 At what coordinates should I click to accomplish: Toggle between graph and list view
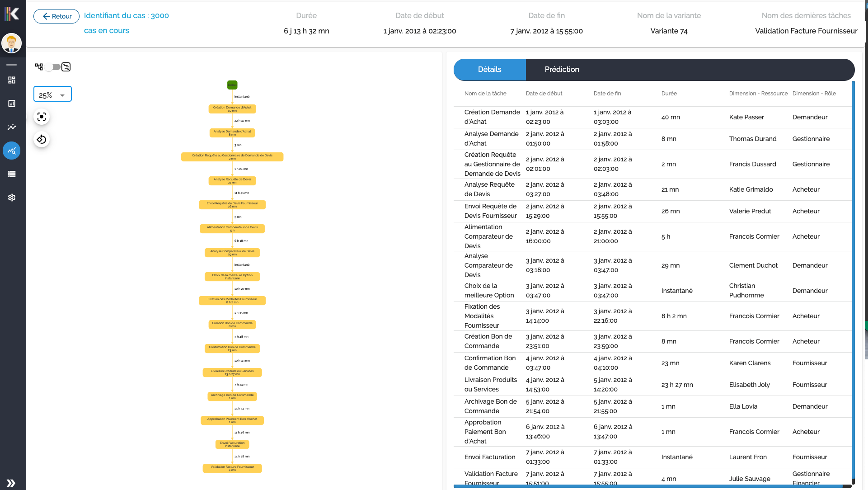point(52,67)
